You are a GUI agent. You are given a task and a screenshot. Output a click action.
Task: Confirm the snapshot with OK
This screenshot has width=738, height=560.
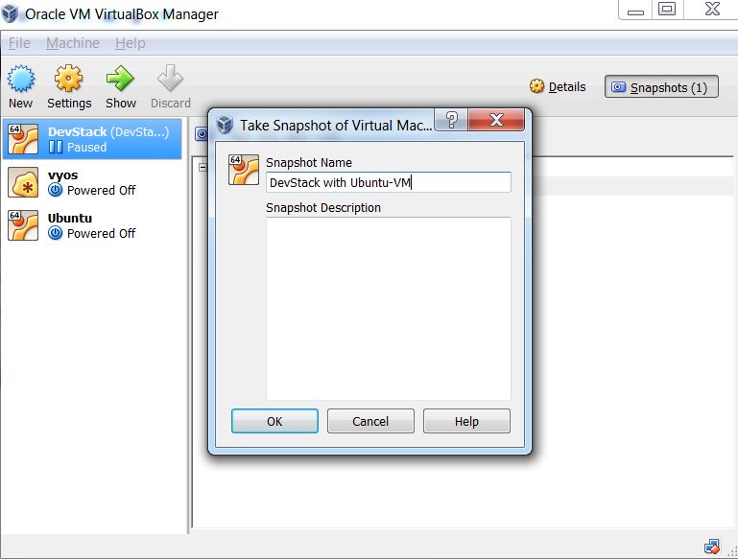coord(274,421)
